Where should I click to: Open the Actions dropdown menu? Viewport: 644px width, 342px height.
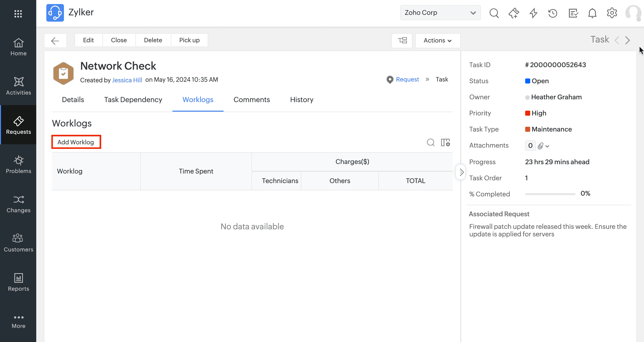click(x=438, y=40)
